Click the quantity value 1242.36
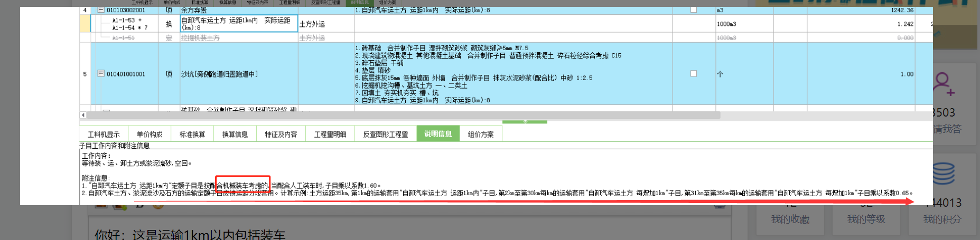Viewport: 980px width, 240px height. click(902, 10)
